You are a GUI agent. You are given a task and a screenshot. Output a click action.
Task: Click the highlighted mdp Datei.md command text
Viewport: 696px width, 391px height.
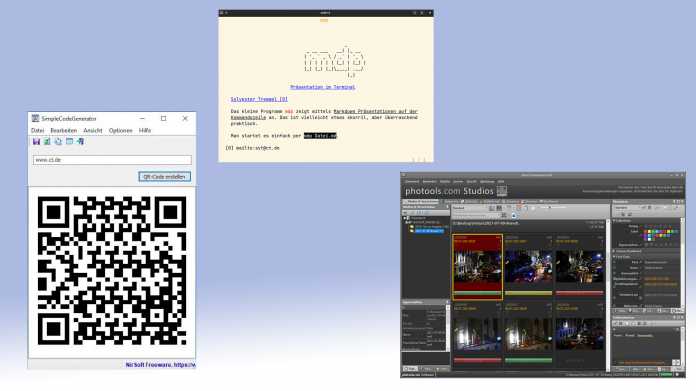click(x=320, y=136)
